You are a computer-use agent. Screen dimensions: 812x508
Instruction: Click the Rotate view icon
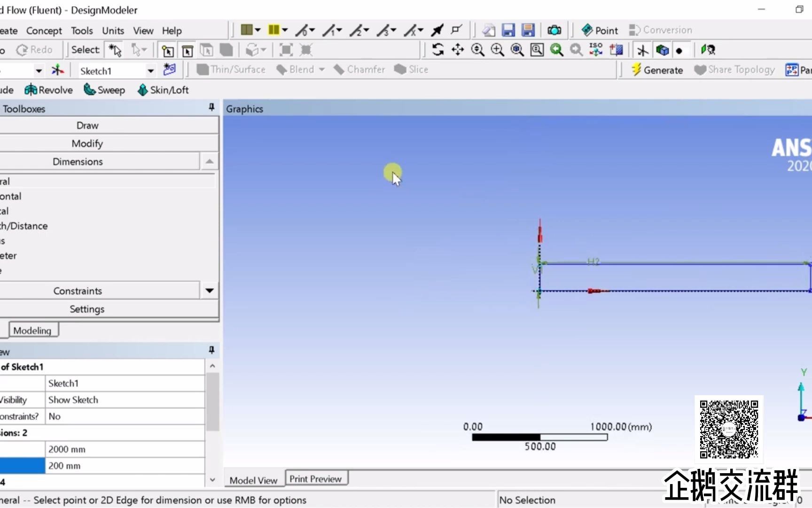(438, 50)
